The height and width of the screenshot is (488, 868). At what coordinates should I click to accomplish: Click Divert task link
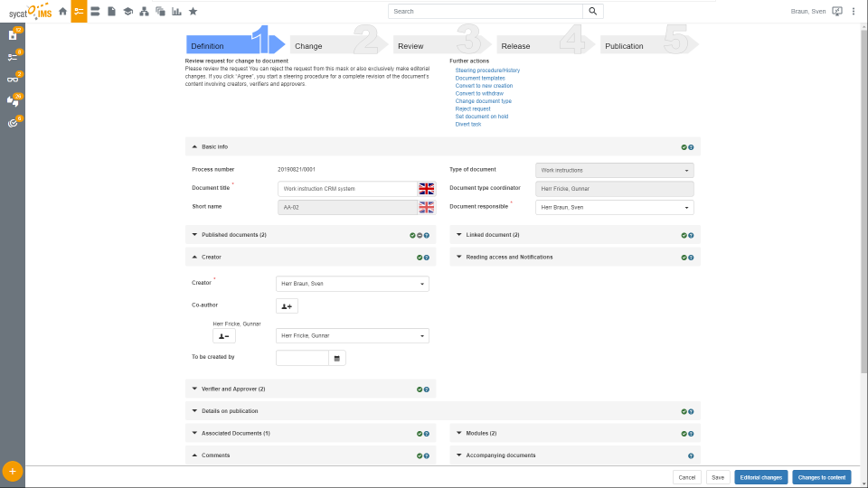467,125
